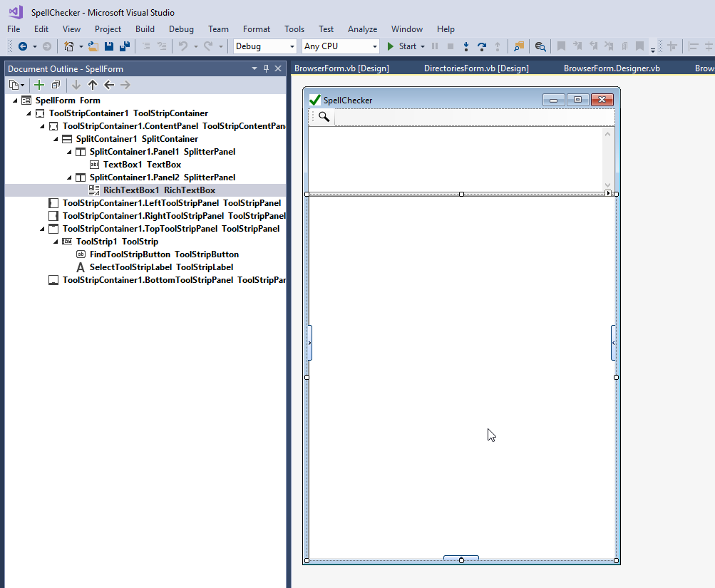The height and width of the screenshot is (588, 715).
Task: Move item up in container with up arrow
Action: coord(93,85)
